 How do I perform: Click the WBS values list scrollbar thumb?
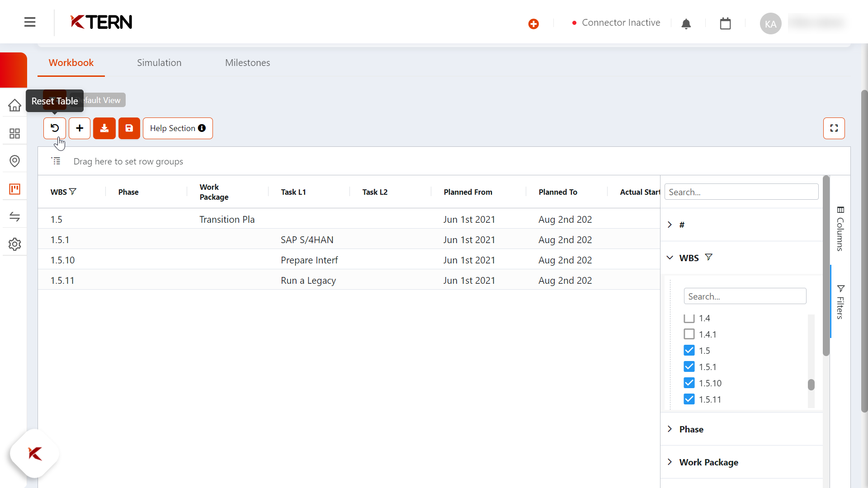pos(811,385)
